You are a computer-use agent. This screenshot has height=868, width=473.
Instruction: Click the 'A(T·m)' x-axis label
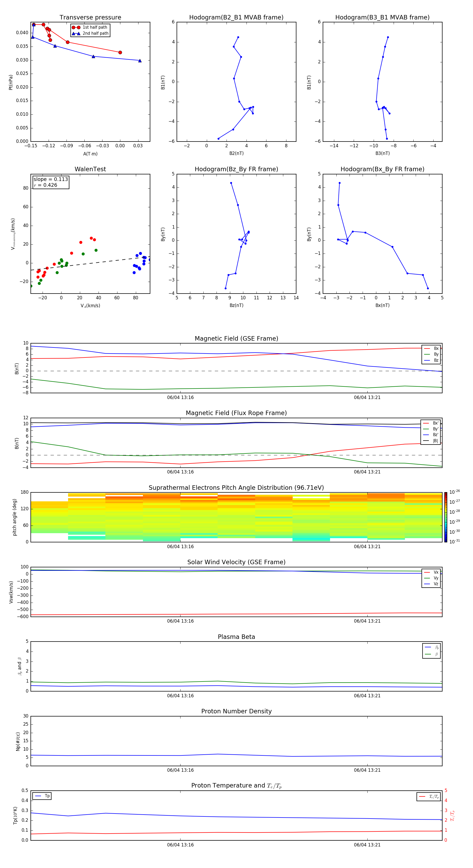[x=90, y=154]
